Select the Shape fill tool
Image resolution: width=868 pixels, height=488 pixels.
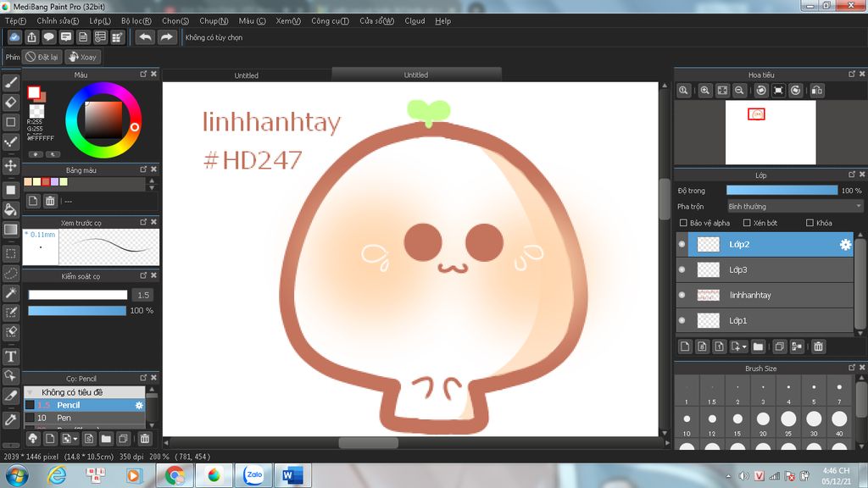pyautogui.click(x=10, y=190)
